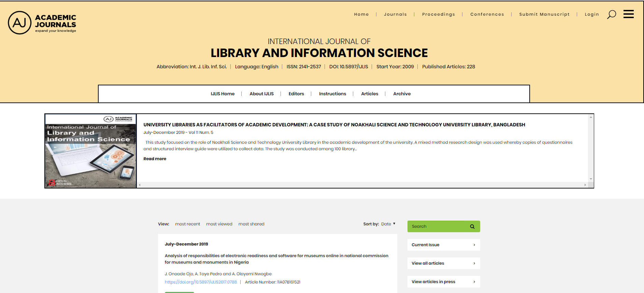The height and width of the screenshot is (293, 644).
Task: Click the View articles in press button
Action: click(x=444, y=282)
